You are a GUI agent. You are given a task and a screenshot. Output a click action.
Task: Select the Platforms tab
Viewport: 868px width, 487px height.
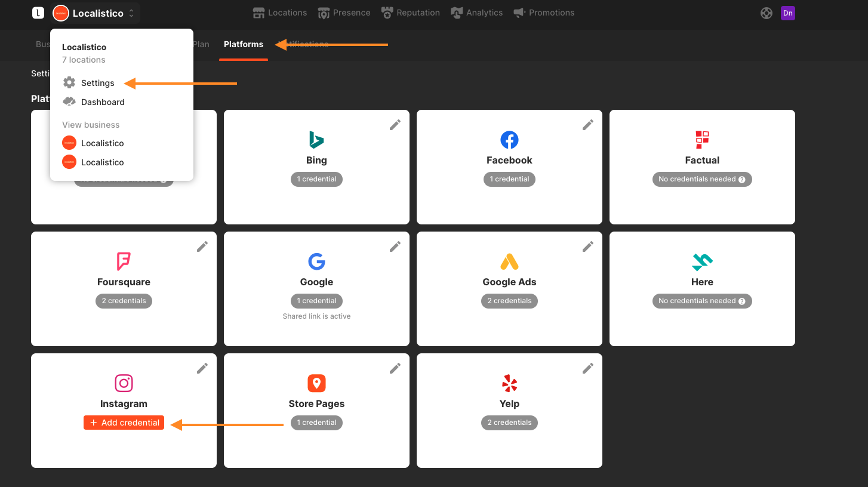pyautogui.click(x=244, y=44)
